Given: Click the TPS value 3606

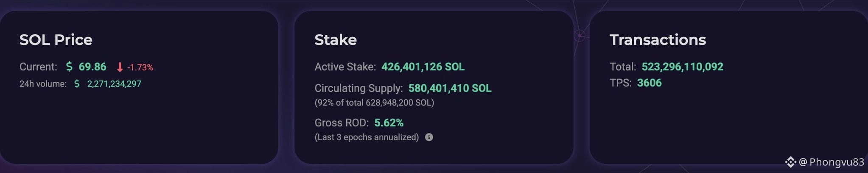Looking at the screenshot, I should point(649,83).
